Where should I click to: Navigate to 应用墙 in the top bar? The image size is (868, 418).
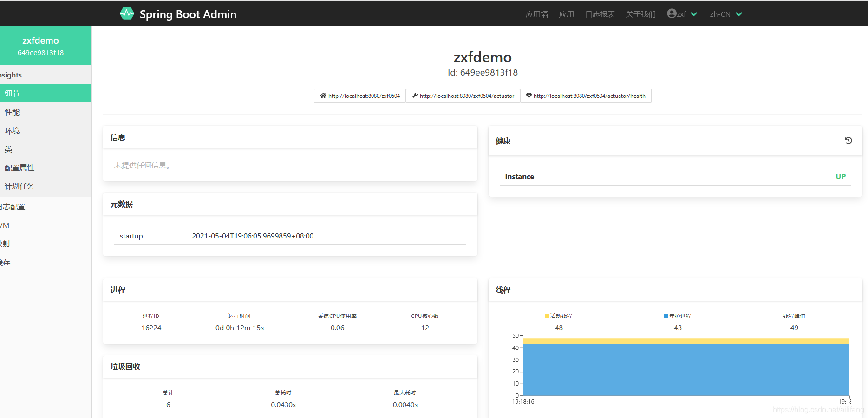point(536,14)
